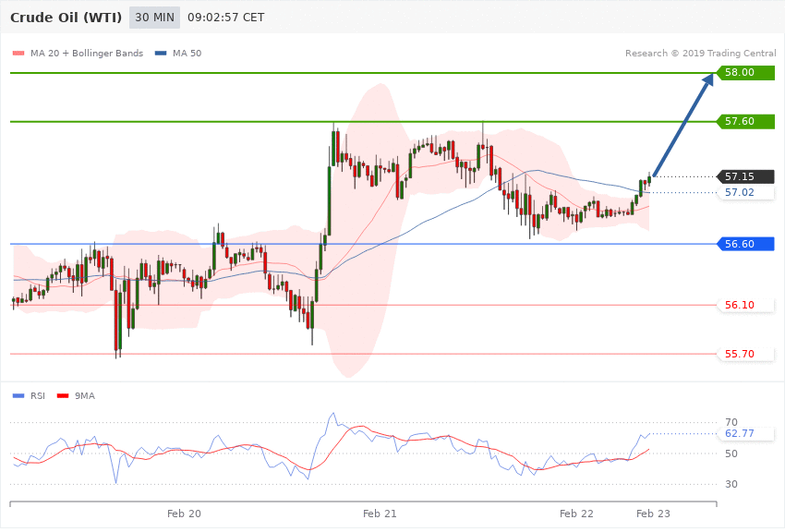Click the Crude Oil (WTI) title
The image size is (785, 532).
(x=66, y=18)
